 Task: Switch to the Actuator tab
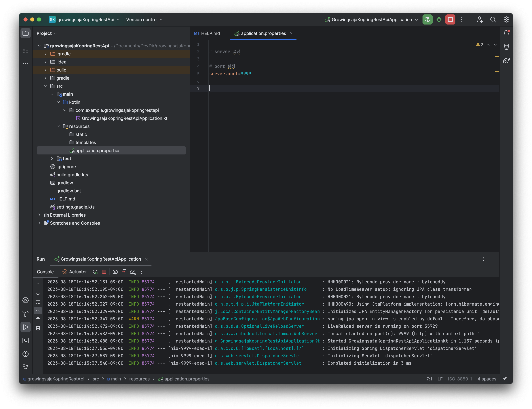tap(75, 272)
